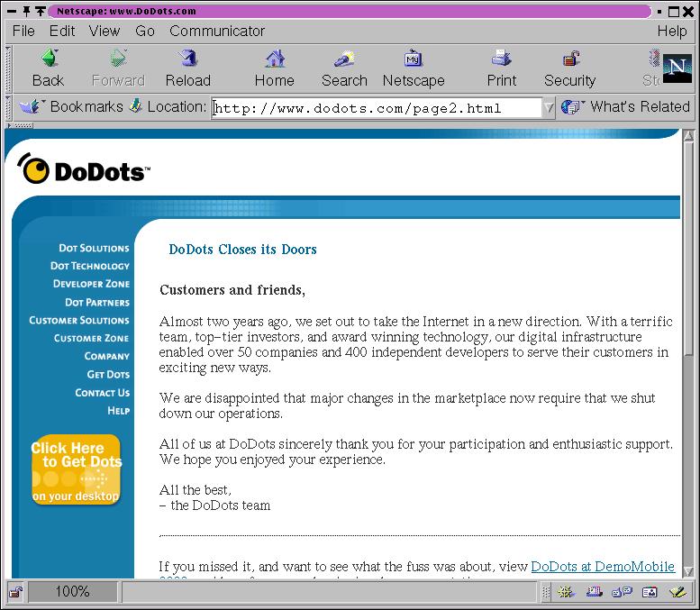The height and width of the screenshot is (610, 700).
Task: Go Back using the green arrow icon
Action: click(50, 58)
